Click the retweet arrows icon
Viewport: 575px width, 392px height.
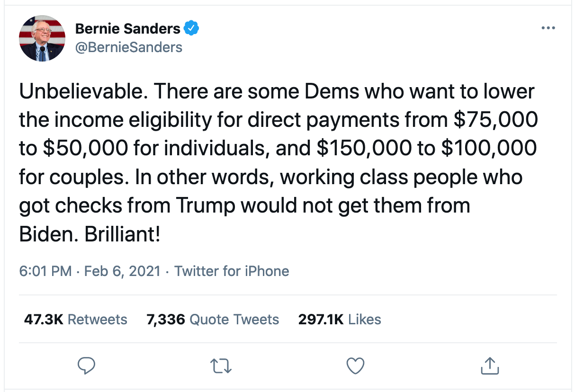[x=221, y=365]
